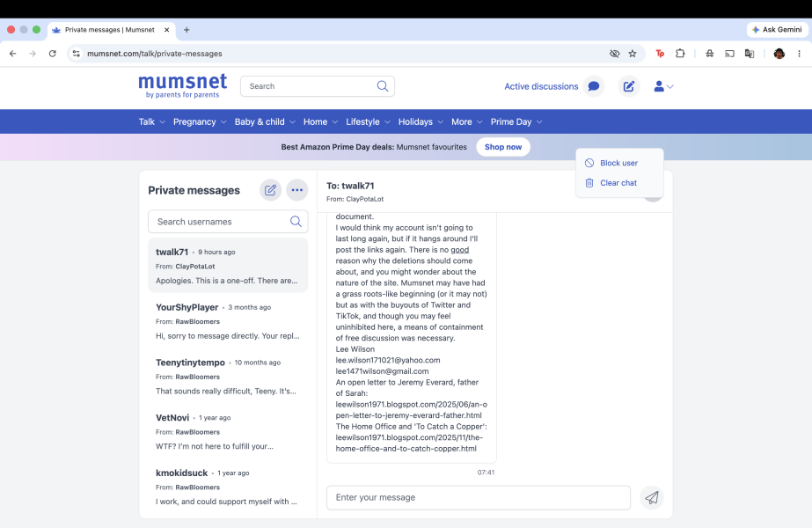
Task: Open the user account dropdown in header
Action: (x=663, y=86)
